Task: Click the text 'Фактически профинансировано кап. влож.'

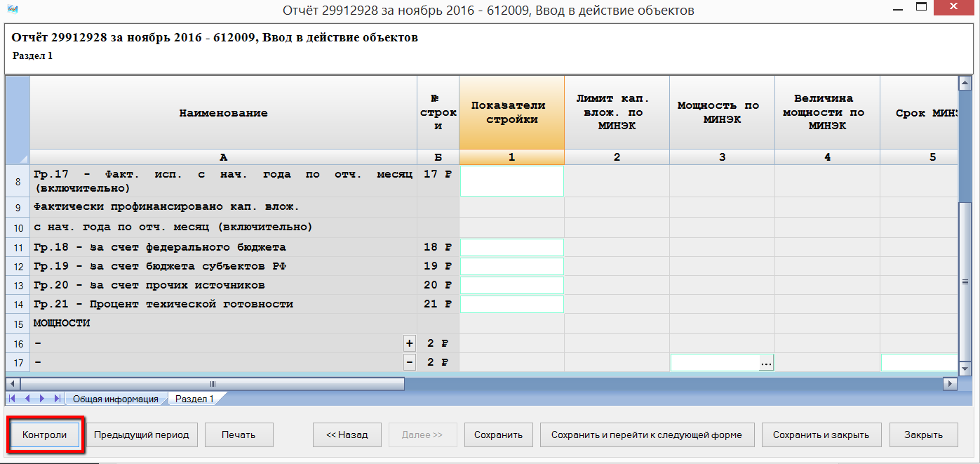Action: click(x=166, y=206)
